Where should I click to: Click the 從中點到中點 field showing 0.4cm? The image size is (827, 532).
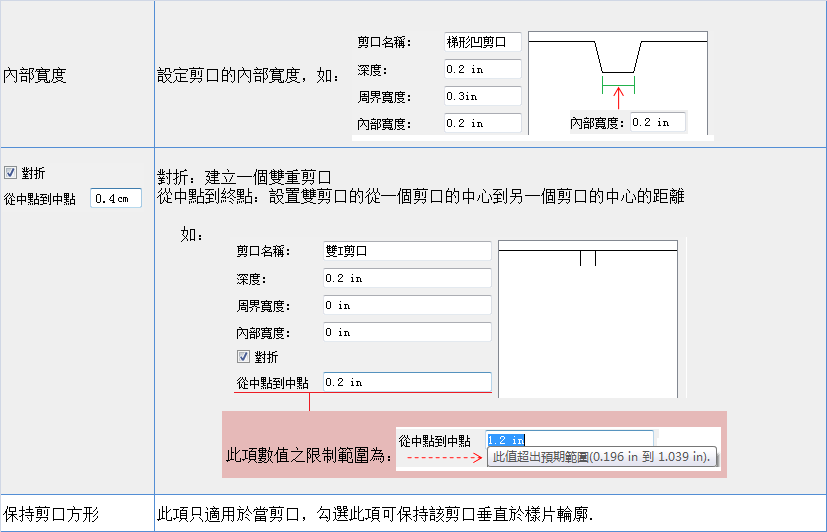[x=116, y=199]
